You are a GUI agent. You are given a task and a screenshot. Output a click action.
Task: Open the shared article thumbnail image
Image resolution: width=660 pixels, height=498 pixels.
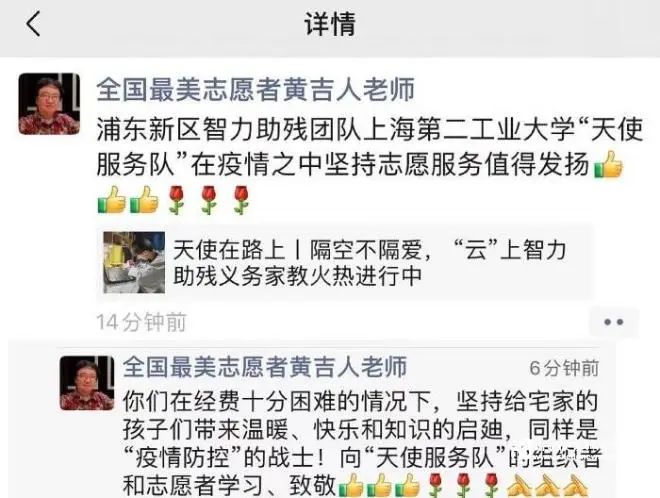point(134,262)
